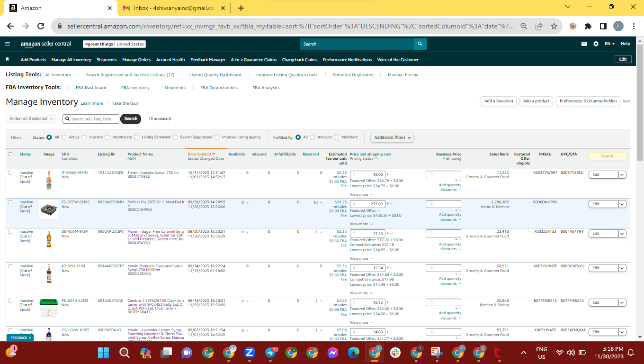Open the Shipments menu in the top navigation
This screenshot has height=364, width=644.
coord(107,60)
